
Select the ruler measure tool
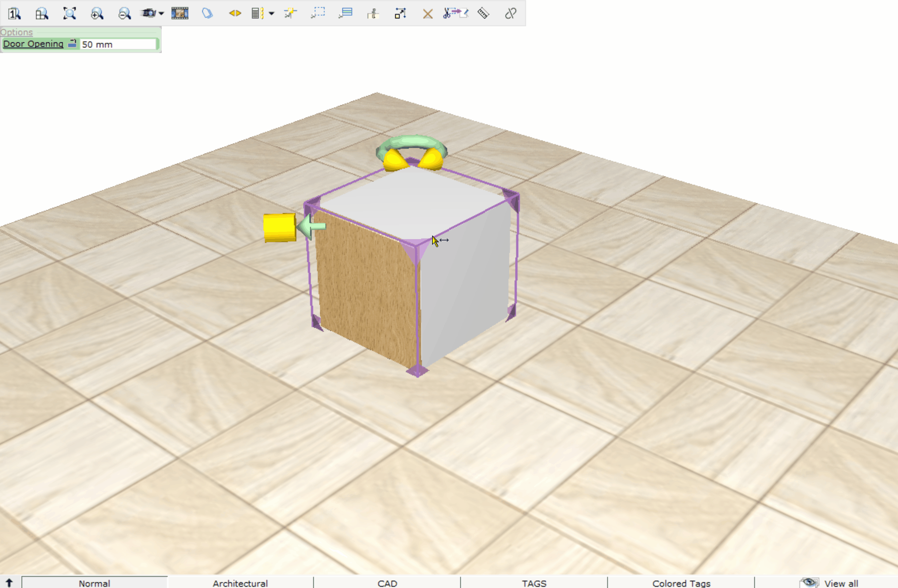pyautogui.click(x=483, y=13)
